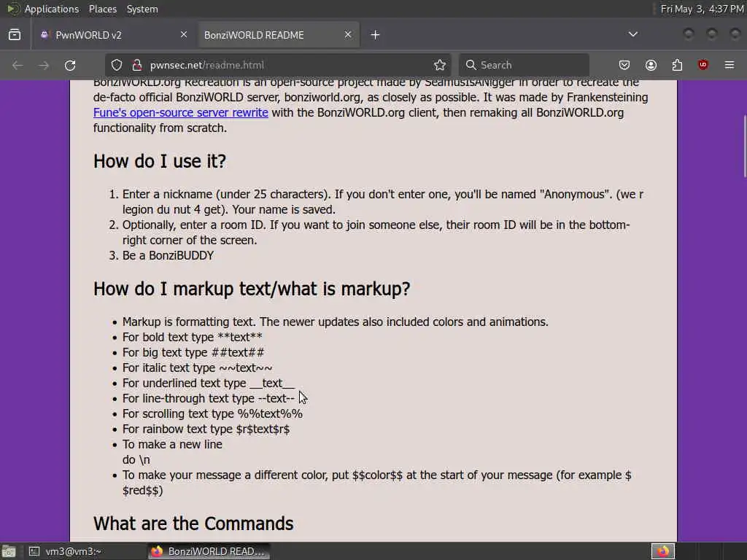Expand the list all tabs dropdown

click(x=632, y=34)
